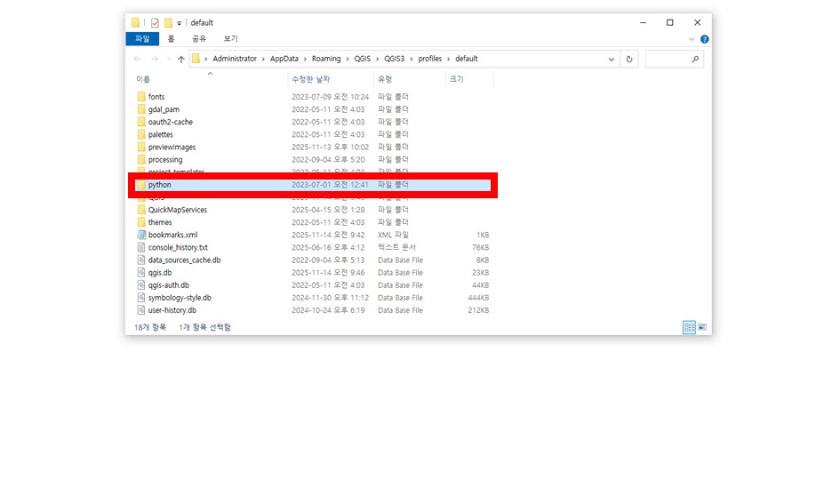Image resolution: width=840 pixels, height=504 pixels.
Task: Click the search box field
Action: [667, 60]
